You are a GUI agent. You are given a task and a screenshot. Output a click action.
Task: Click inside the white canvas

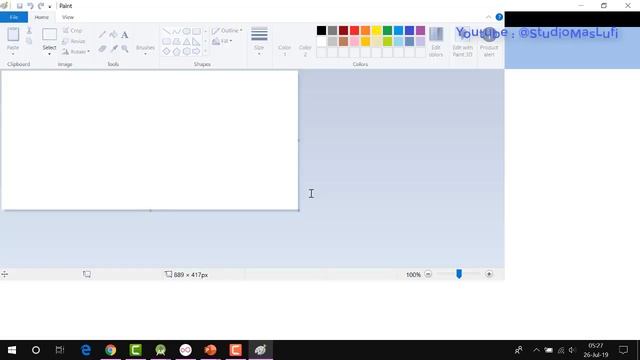(x=150, y=140)
